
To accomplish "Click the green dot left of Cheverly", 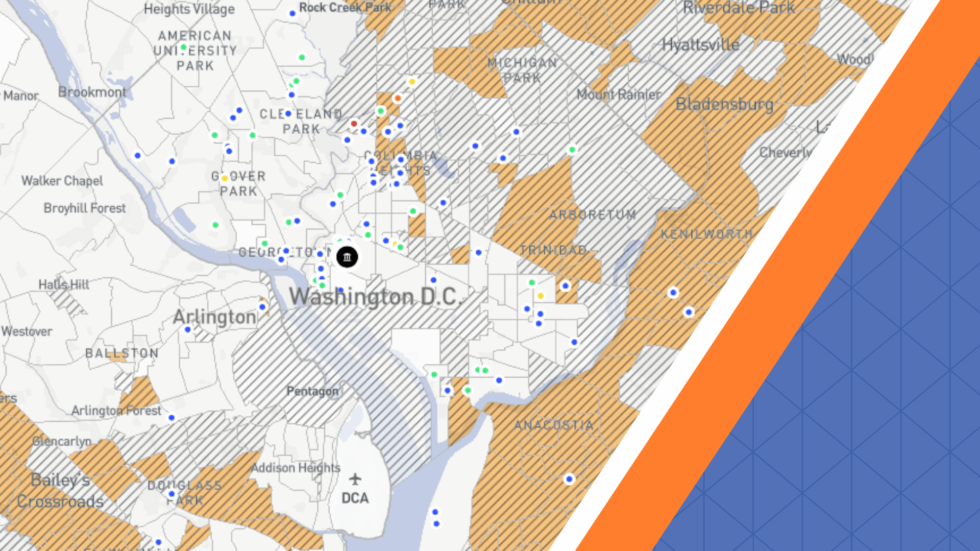I will (572, 150).
